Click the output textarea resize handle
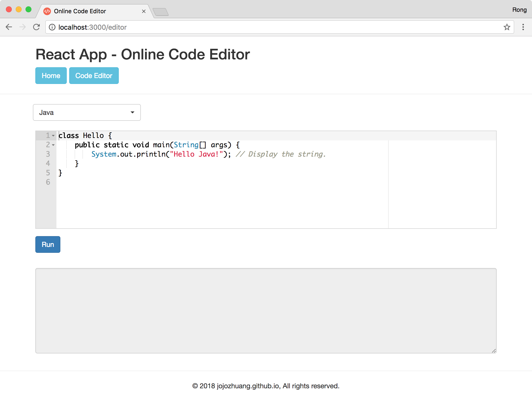Image resolution: width=532 pixels, height=404 pixels. click(494, 351)
